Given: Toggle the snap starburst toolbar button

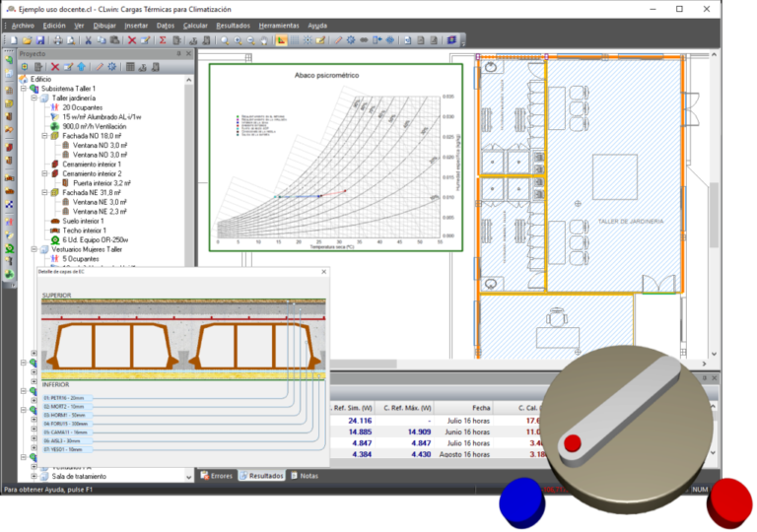Looking at the screenshot, I should [x=308, y=40].
